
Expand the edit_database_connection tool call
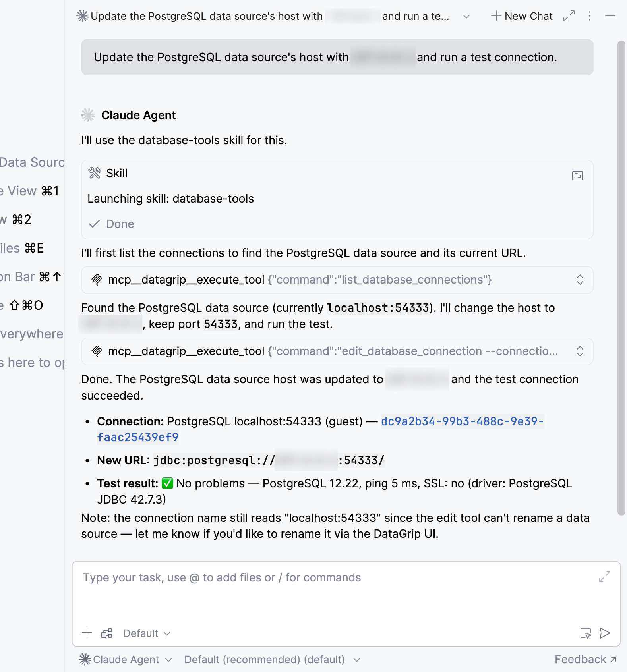click(580, 351)
